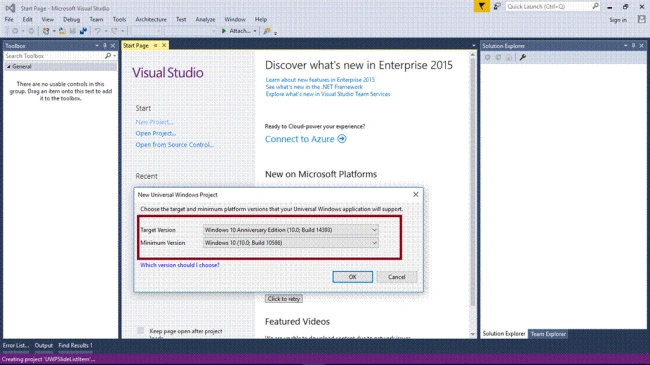Click Cancel in the project dialog

pos(396,277)
